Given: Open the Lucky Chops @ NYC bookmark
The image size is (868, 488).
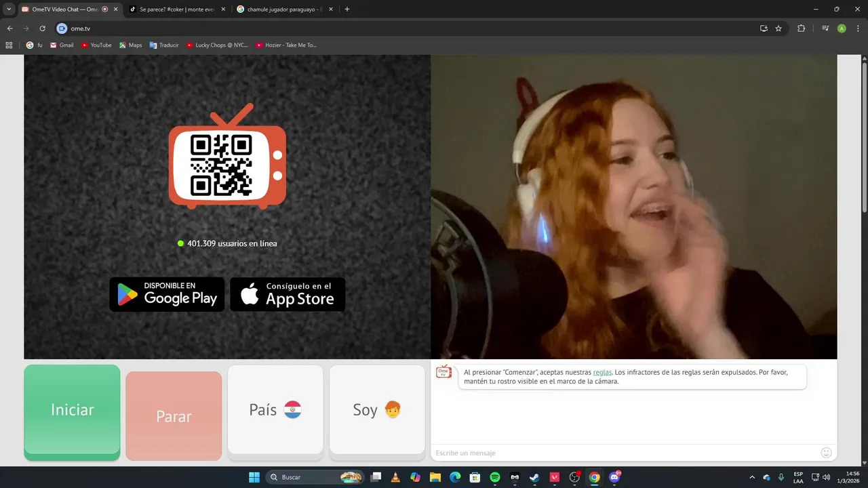Looking at the screenshot, I should tap(217, 45).
